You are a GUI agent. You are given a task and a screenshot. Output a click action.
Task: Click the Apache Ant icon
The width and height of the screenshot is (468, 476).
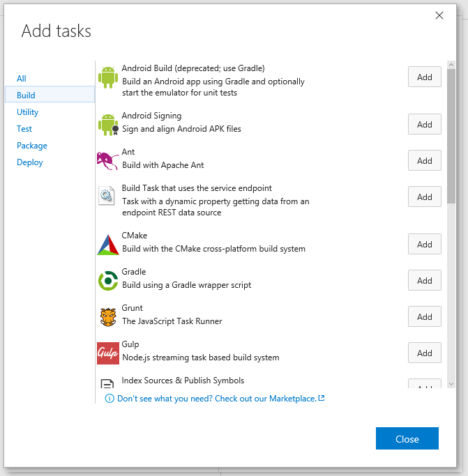click(x=108, y=160)
